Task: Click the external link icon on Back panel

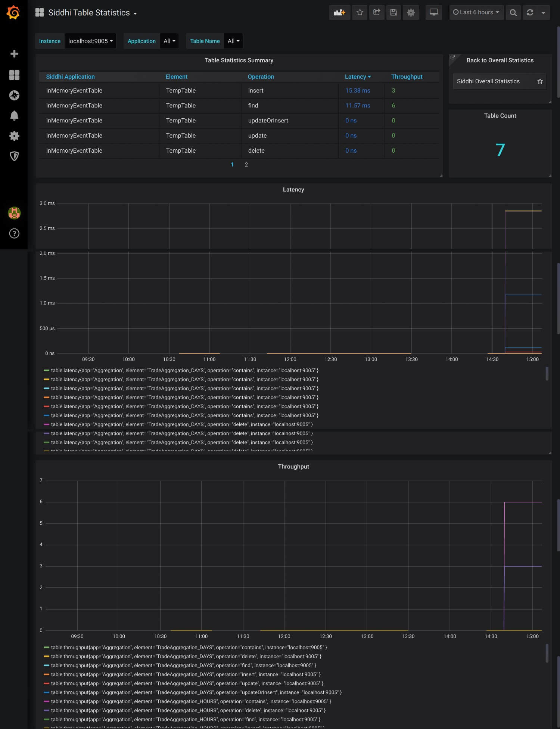Action: tap(453, 57)
